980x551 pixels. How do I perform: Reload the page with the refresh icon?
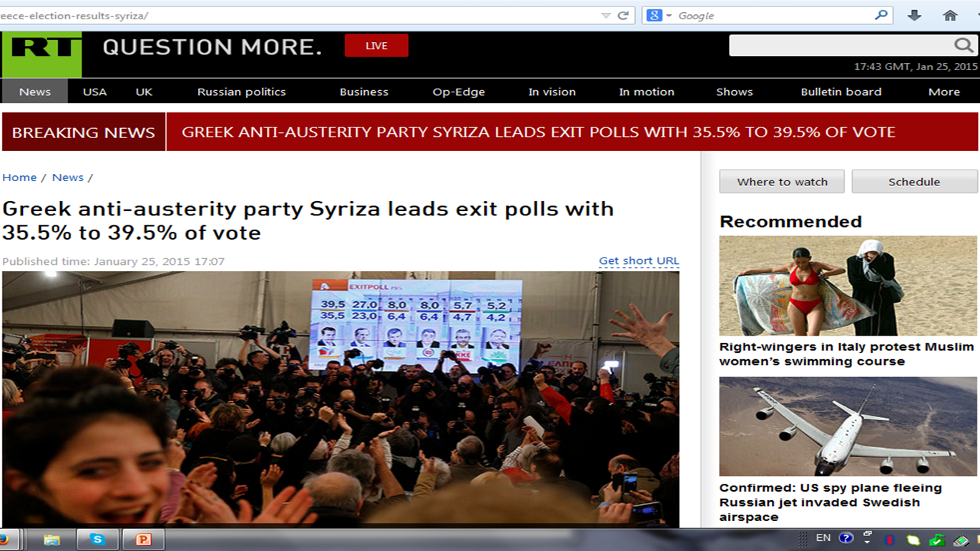tap(623, 15)
